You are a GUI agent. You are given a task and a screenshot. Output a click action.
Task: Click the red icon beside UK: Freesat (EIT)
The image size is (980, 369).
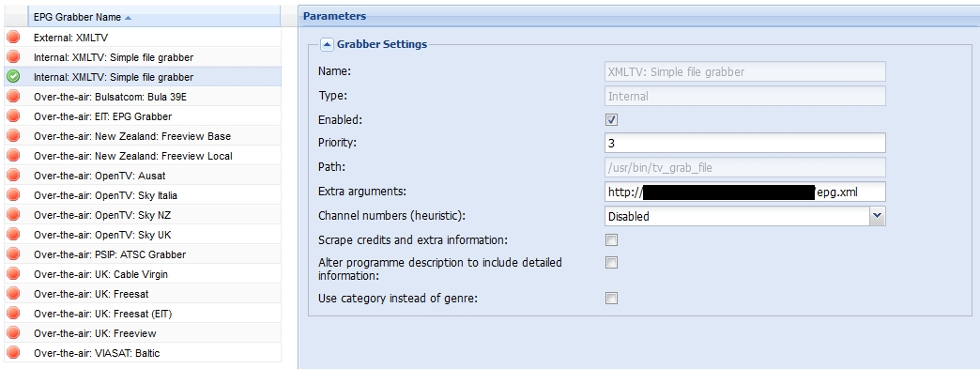tap(13, 314)
